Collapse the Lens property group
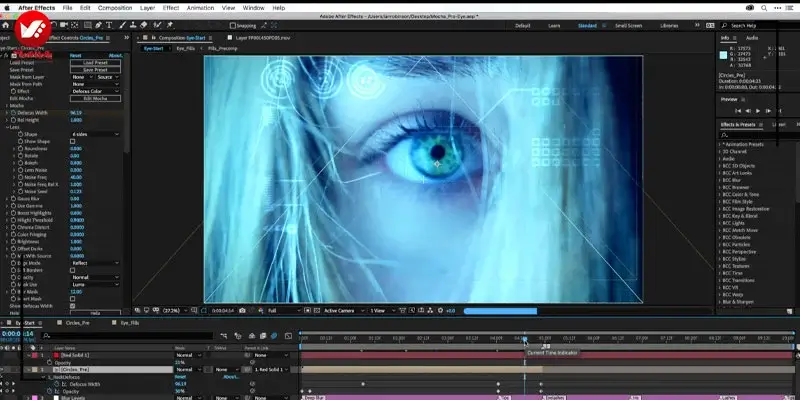 (7, 127)
